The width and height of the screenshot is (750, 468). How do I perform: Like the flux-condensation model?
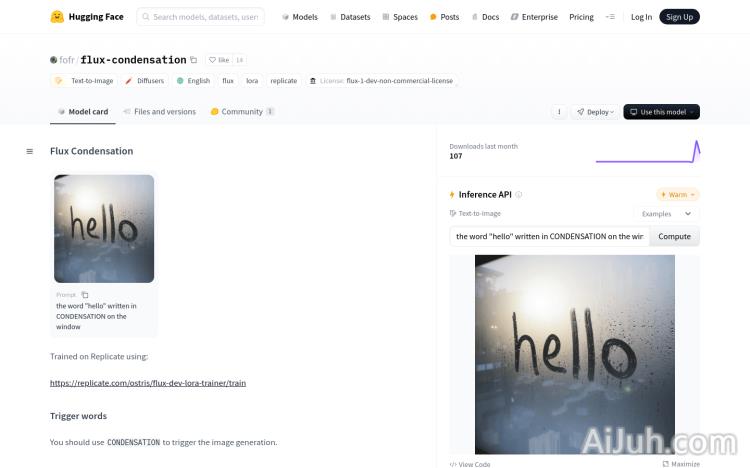point(219,60)
